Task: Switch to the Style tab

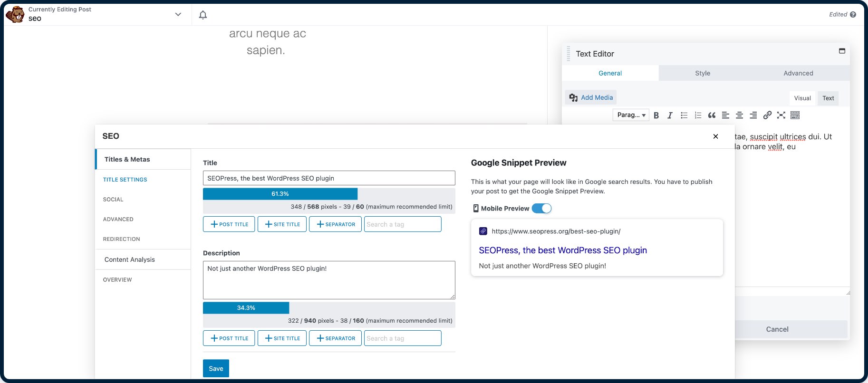Action: click(x=703, y=73)
